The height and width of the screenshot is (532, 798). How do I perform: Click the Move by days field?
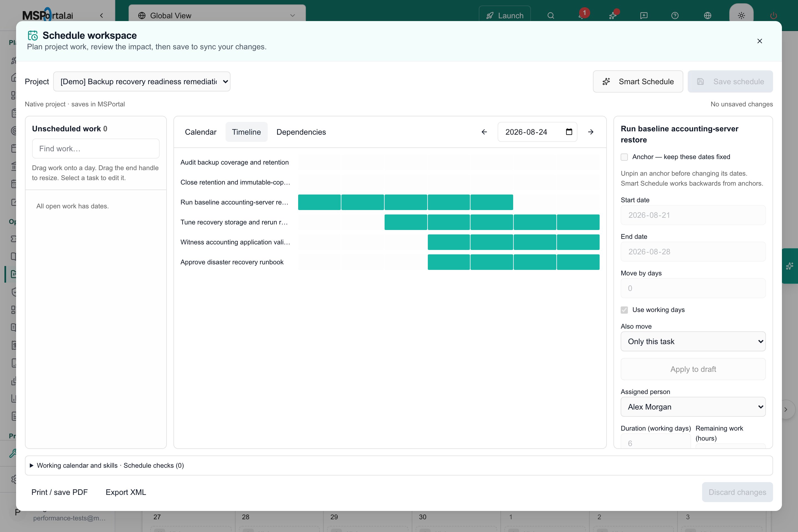pos(693,288)
